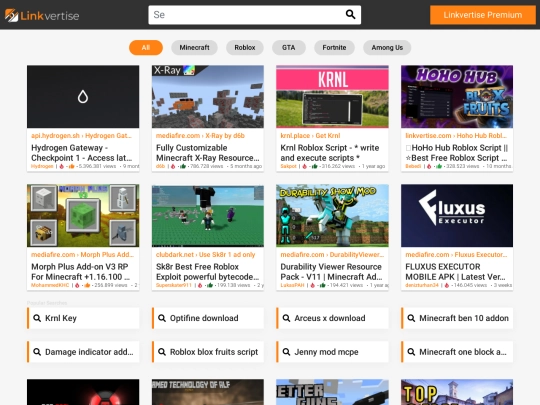This screenshot has width=540, height=405.
Task: Filter results by Among Us
Action: 387,48
